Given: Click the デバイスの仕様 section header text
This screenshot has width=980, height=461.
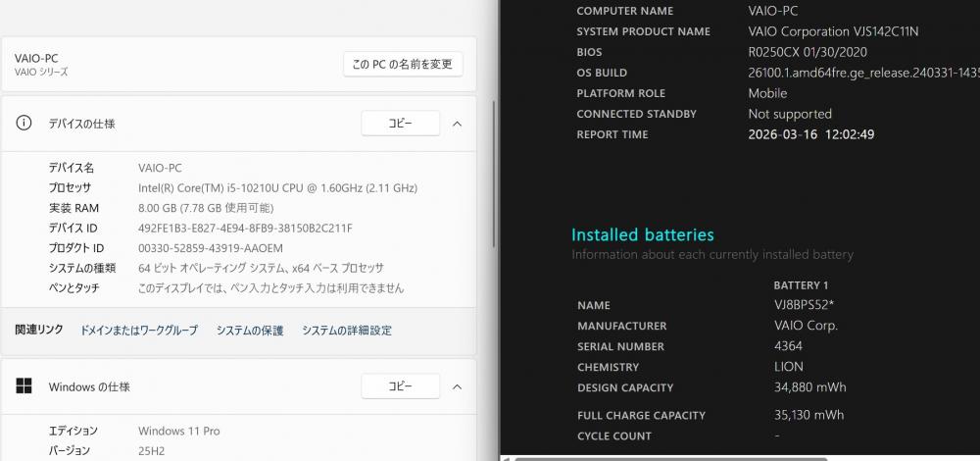Looking at the screenshot, I should [x=82, y=124].
